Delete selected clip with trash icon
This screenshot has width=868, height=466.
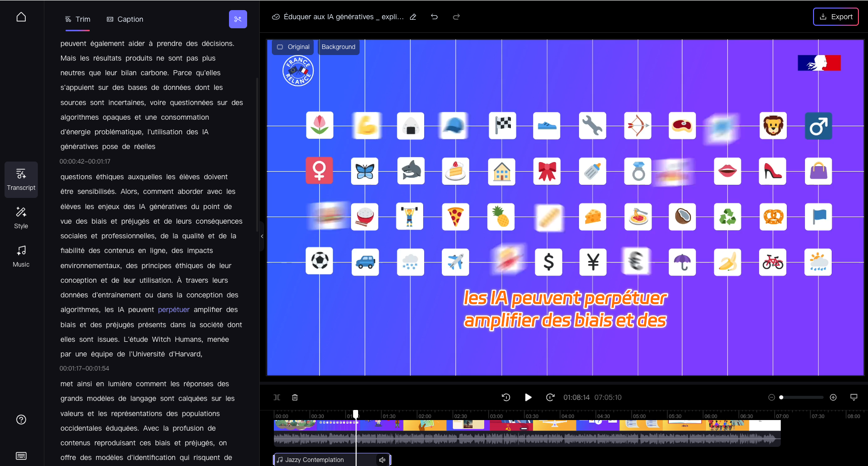point(295,398)
